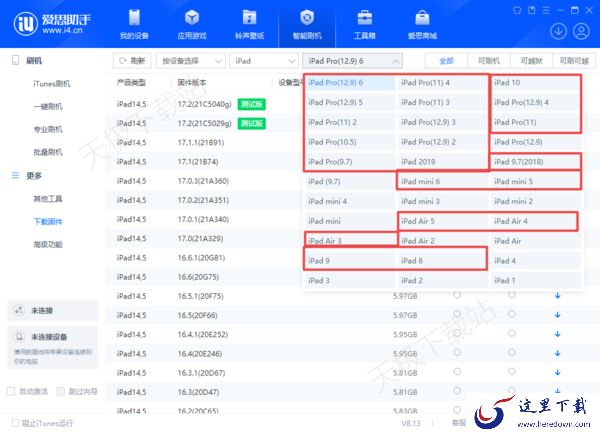Choose iPad mini 6 from the model list

pyautogui.click(x=442, y=181)
